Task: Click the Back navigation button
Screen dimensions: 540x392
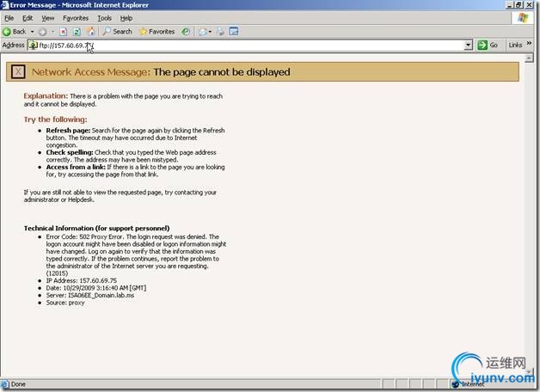Action: 15,32
